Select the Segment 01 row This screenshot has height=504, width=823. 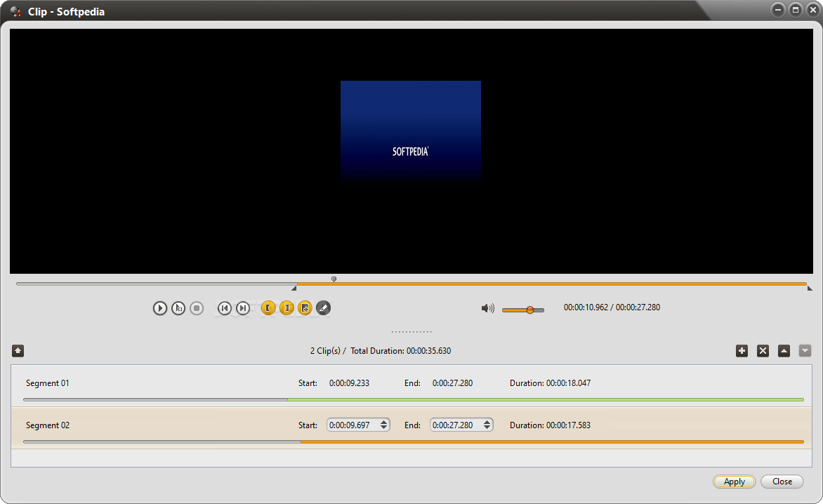411,386
